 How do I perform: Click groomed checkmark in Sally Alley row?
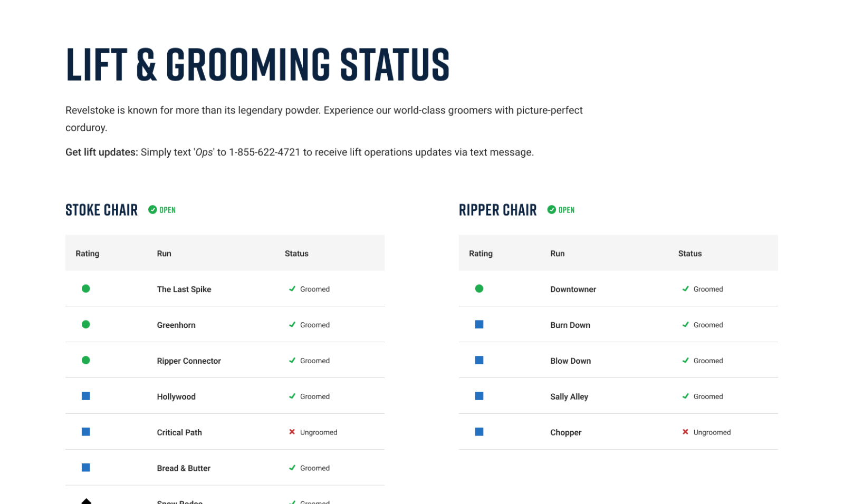click(685, 396)
